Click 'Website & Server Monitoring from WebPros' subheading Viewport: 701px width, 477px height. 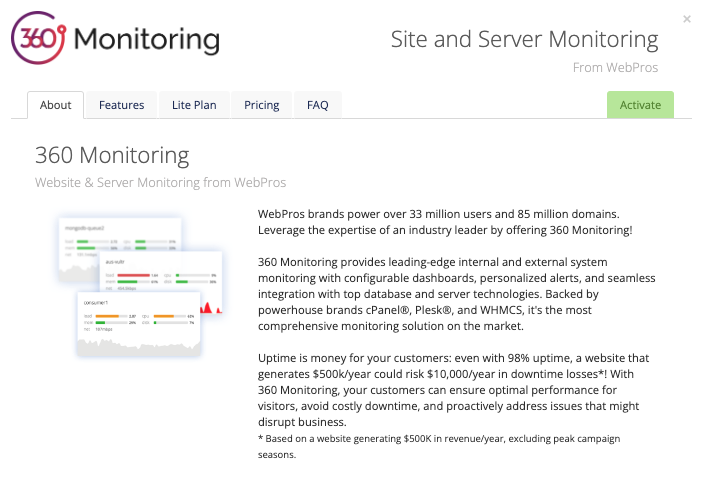(x=160, y=182)
